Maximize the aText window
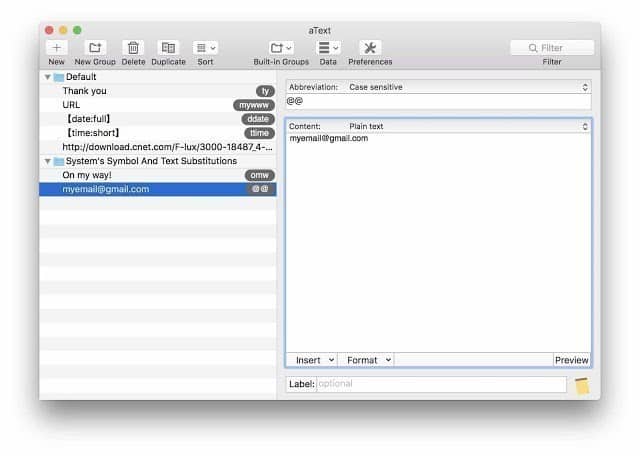Screen dimensions: 640x456 click(77, 30)
